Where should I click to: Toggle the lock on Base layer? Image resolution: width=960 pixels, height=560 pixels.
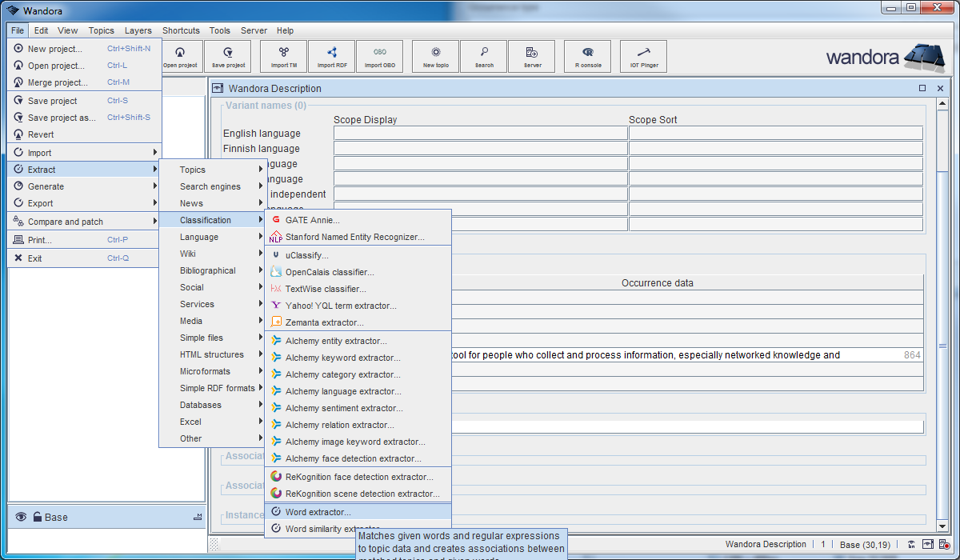pyautogui.click(x=37, y=518)
